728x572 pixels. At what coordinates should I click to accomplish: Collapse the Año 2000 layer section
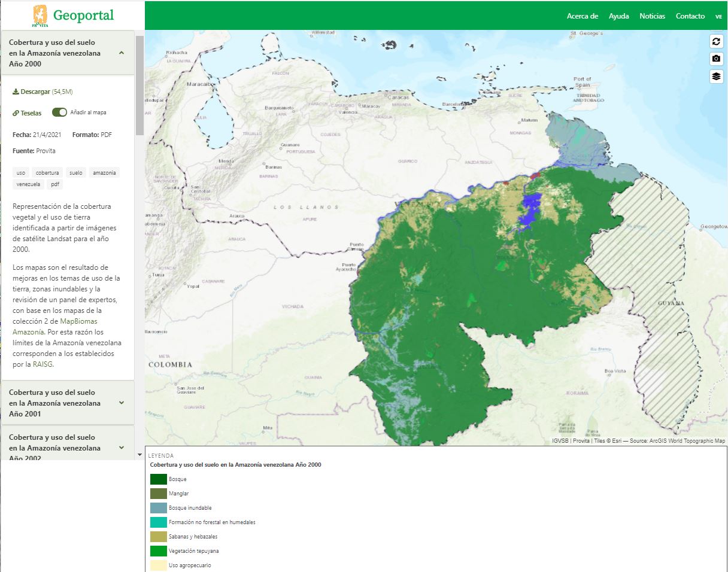[122, 53]
